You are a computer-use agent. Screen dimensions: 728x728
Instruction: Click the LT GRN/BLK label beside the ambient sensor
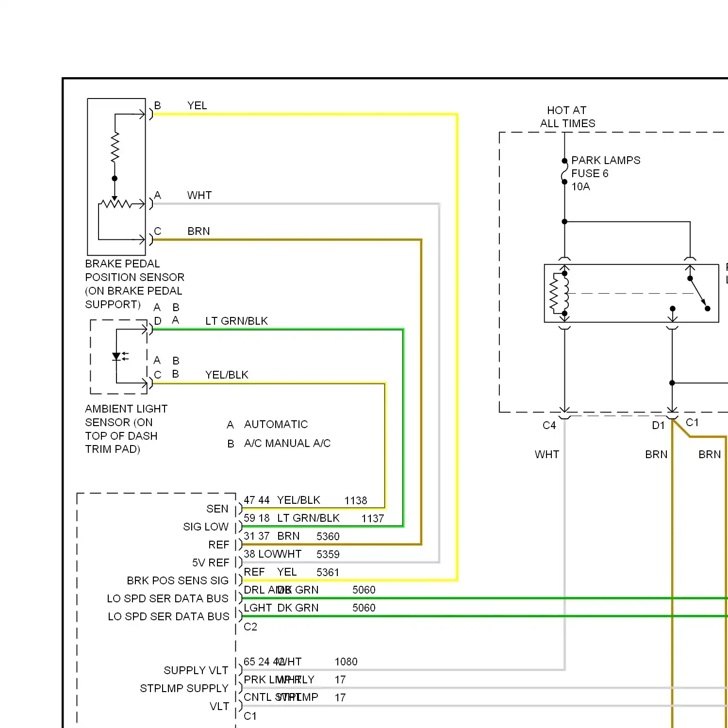[x=236, y=321]
